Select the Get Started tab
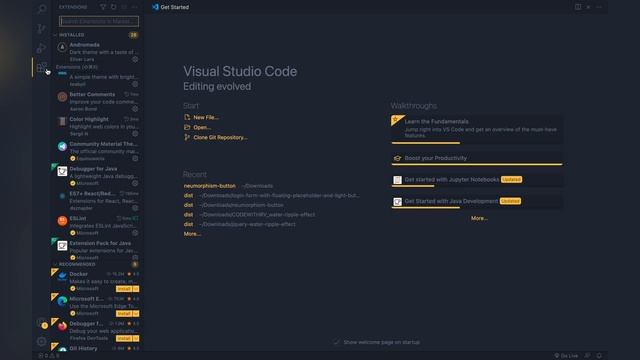 pyautogui.click(x=170, y=7)
